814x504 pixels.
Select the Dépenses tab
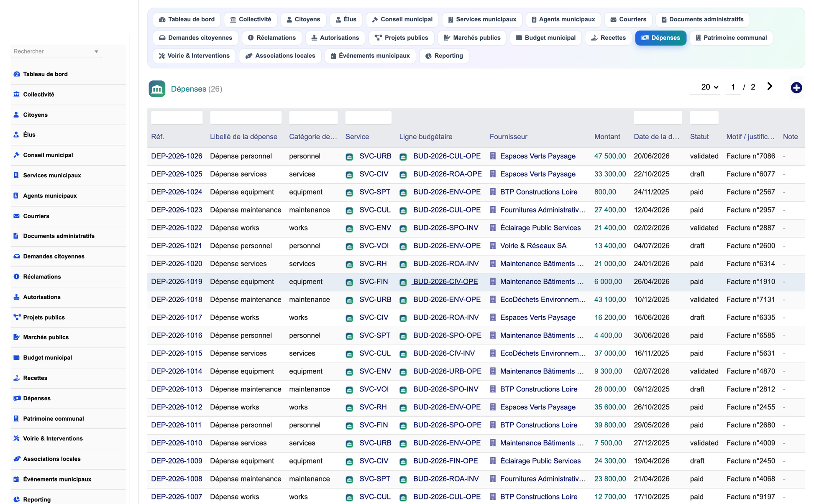coord(660,38)
